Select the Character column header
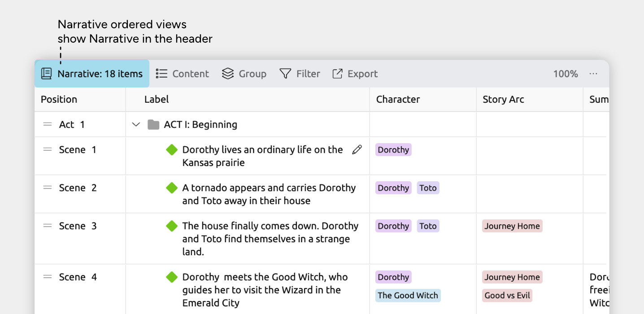Screen dimensions: 644x314 coord(423,100)
